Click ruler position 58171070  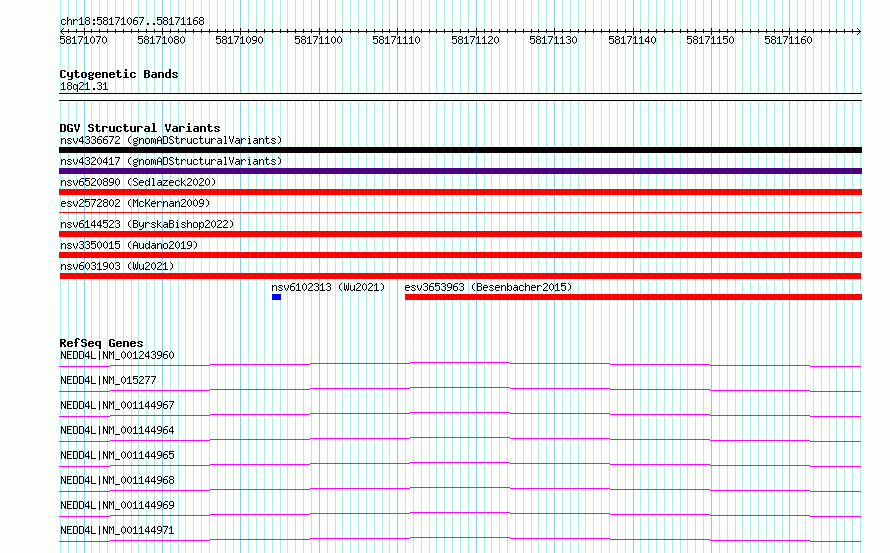click(83, 40)
